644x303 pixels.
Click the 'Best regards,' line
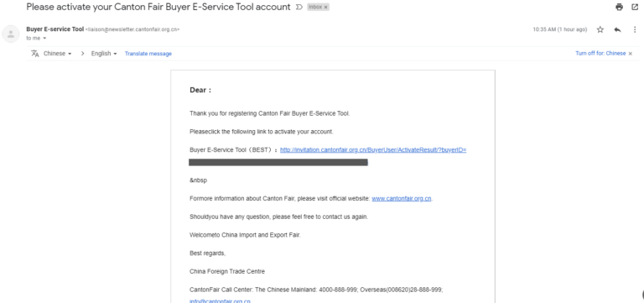point(207,253)
